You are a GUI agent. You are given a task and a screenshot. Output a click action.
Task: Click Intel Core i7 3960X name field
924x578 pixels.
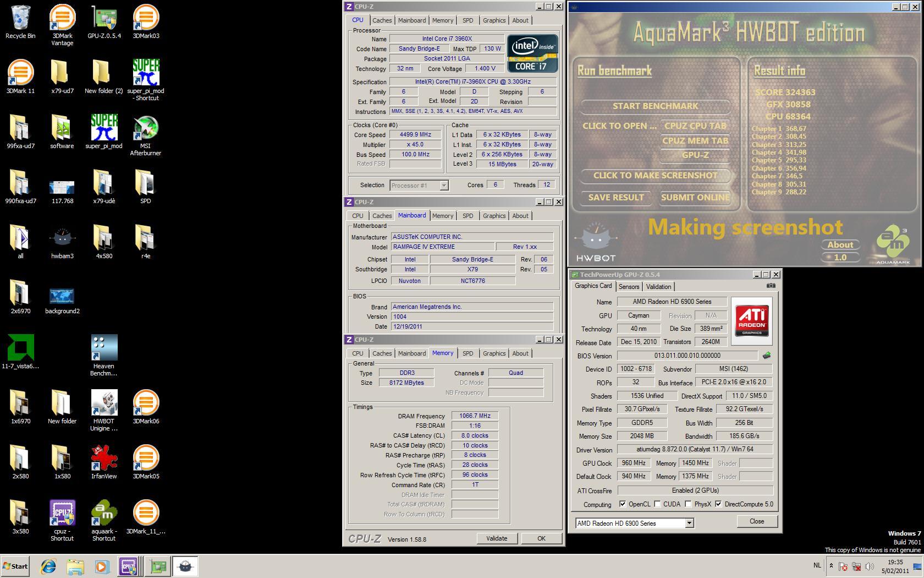447,39
